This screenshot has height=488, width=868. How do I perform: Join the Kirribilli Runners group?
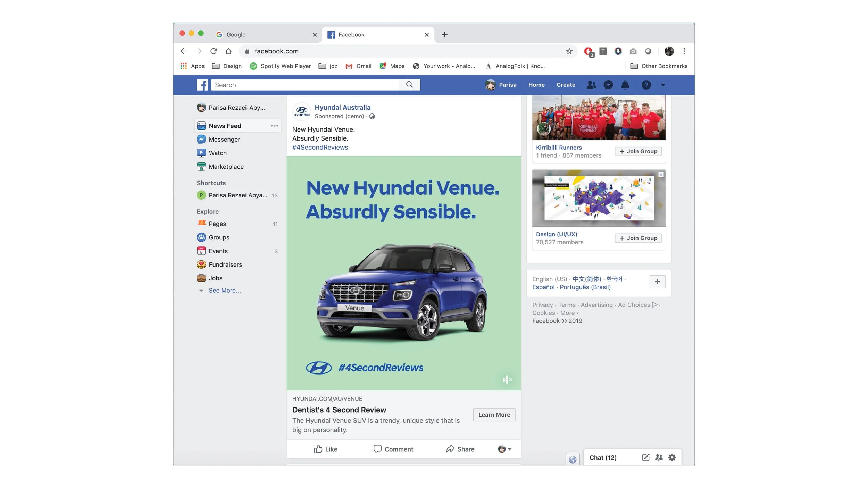coord(638,151)
